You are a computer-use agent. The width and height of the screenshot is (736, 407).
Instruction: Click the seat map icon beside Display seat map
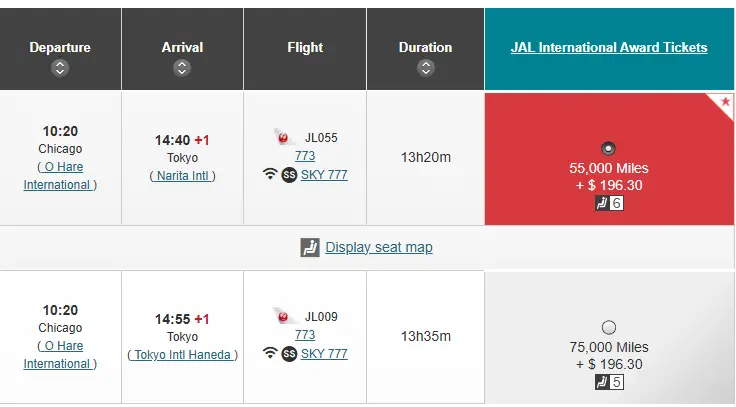click(310, 247)
